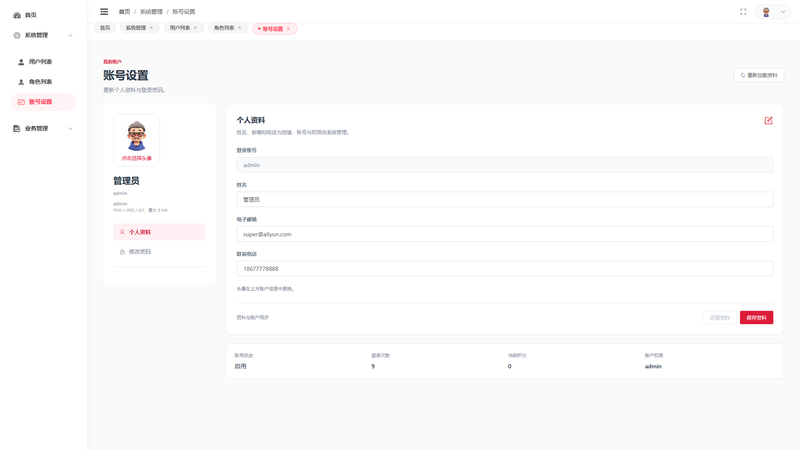
Task: Close the active 账号设置 page tab
Action: (x=288, y=29)
